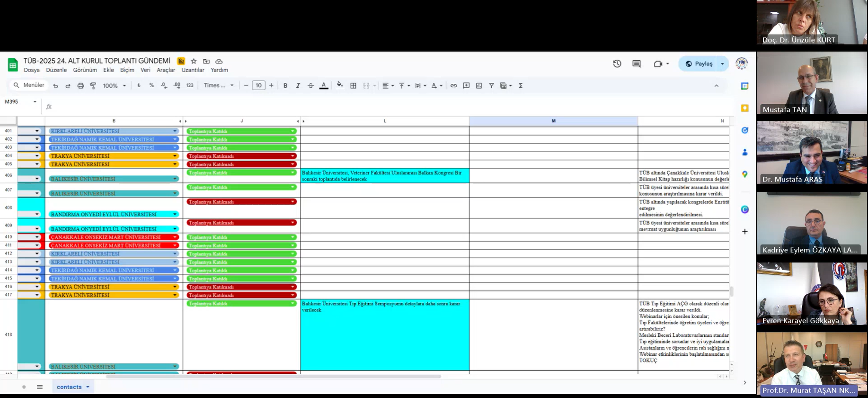Image resolution: width=868 pixels, height=398 pixels.
Task: Toggle bold formatting
Action: pos(285,86)
